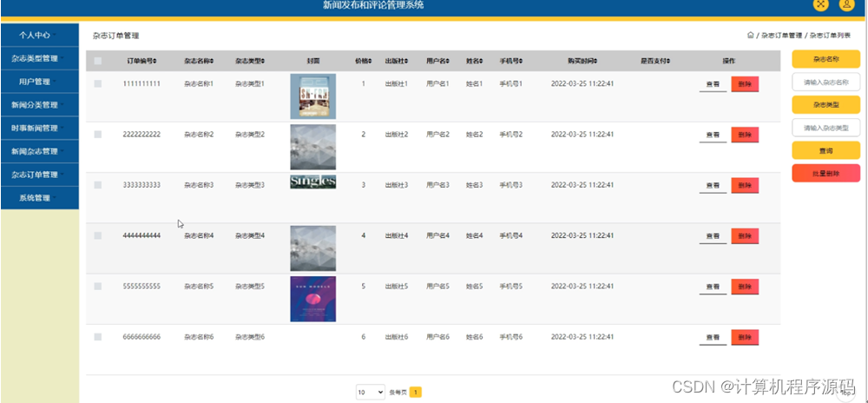Open the cover thumbnail of 杂志名称4
868x403 pixels.
(x=312, y=248)
